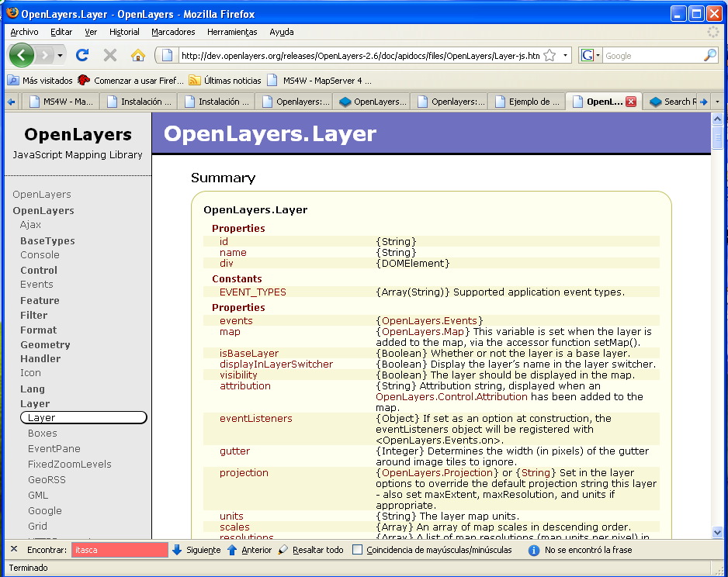Click the green Back navigation arrow

[22, 55]
